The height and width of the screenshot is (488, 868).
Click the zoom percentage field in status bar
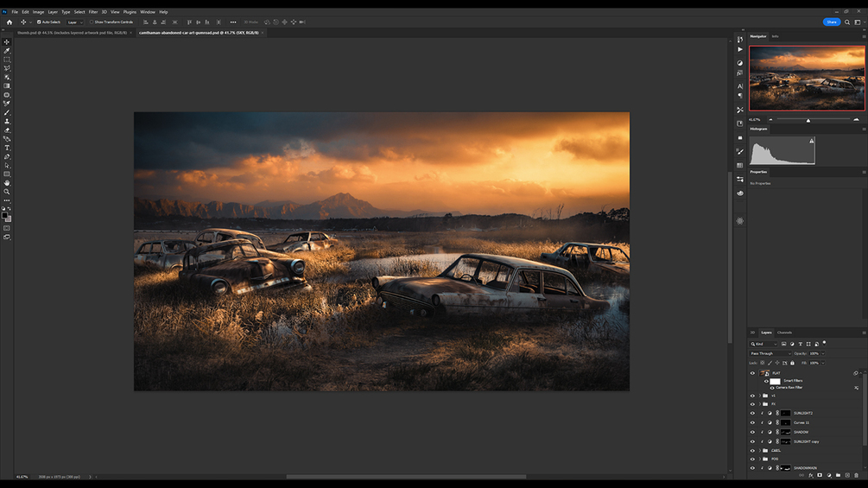(22, 477)
